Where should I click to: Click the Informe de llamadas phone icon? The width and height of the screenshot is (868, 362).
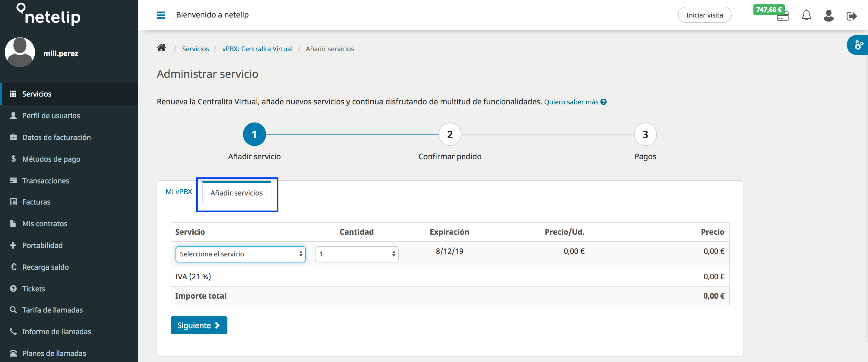pyautogui.click(x=13, y=331)
